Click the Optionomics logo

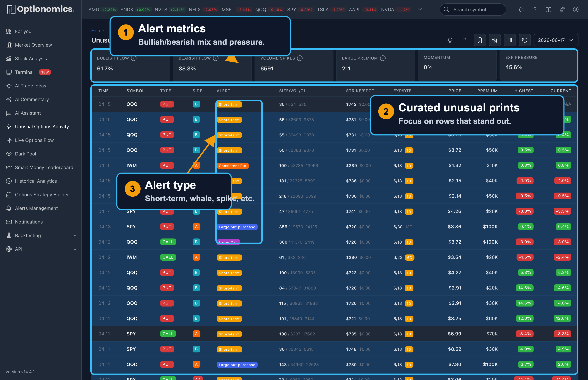pos(40,9)
